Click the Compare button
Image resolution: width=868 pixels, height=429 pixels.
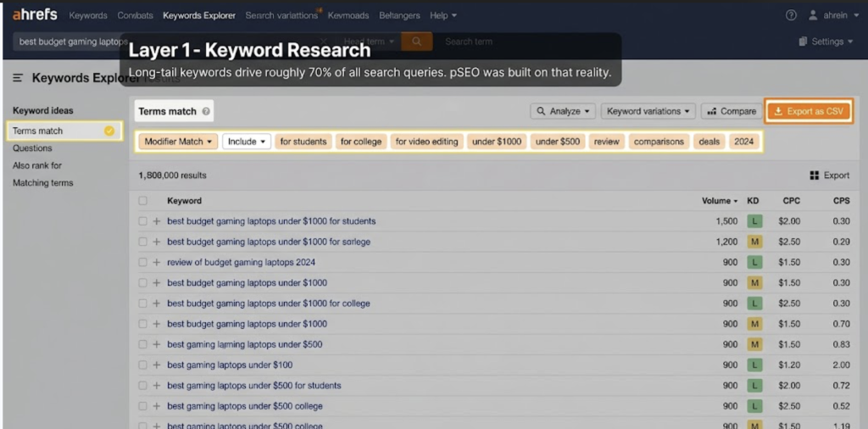732,111
